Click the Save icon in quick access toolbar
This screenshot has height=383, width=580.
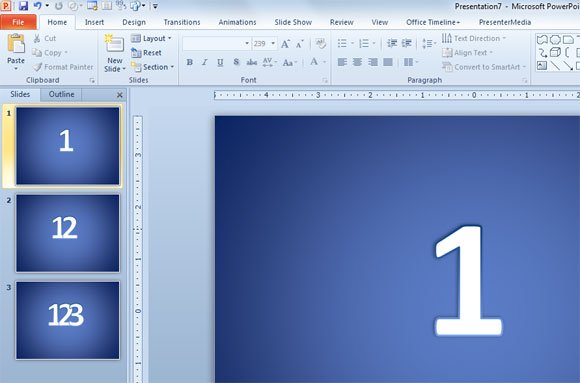tap(23, 6)
